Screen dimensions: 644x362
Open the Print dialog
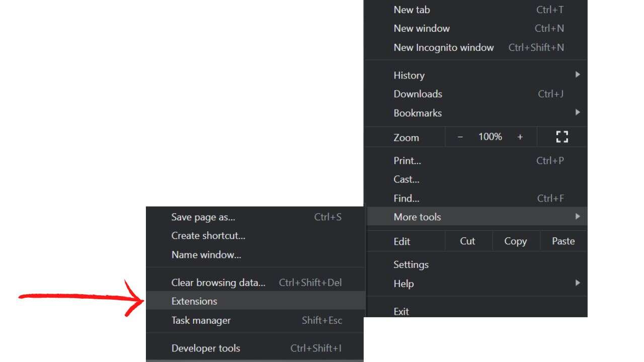(407, 160)
